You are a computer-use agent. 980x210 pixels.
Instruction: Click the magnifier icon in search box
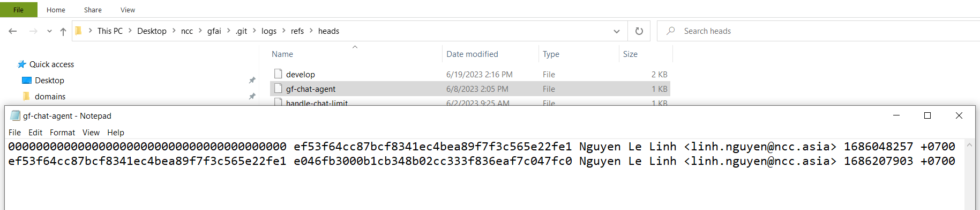coord(670,31)
